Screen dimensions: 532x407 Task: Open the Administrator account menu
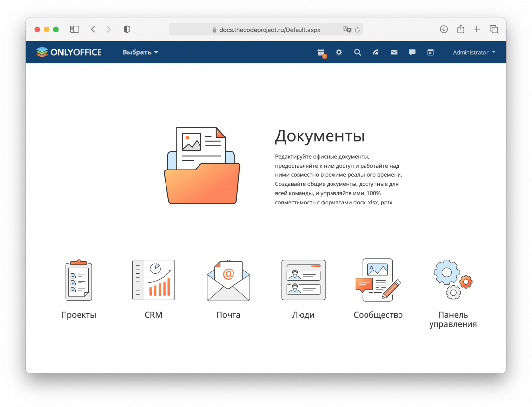(x=473, y=52)
